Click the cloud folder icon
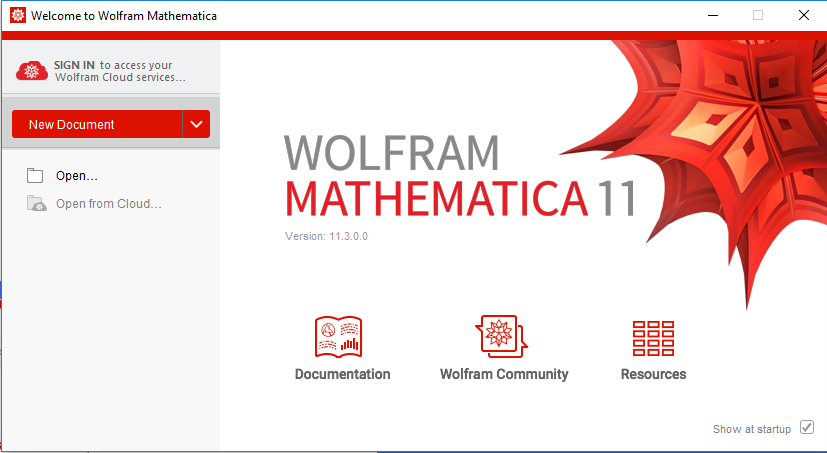The image size is (827, 453). click(36, 204)
